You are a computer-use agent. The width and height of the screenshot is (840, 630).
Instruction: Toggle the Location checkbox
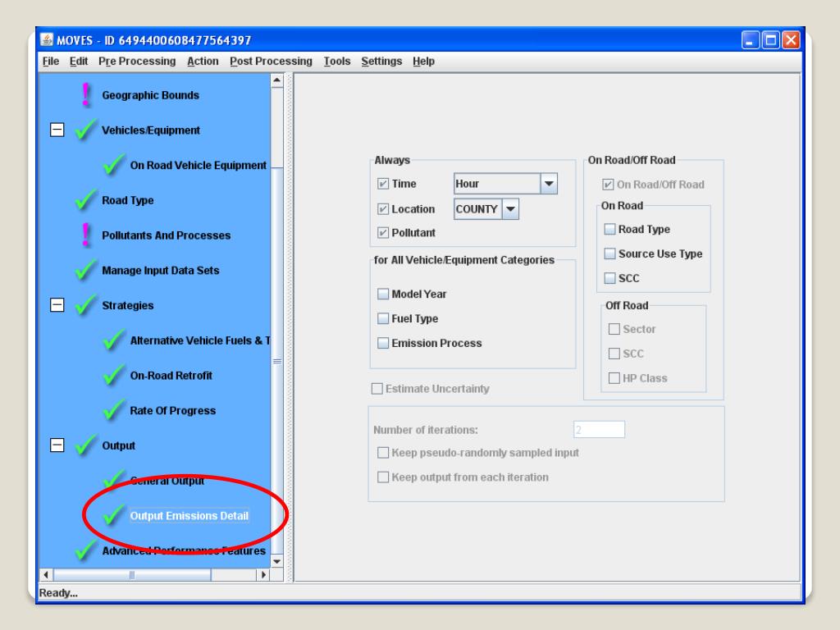click(383, 209)
